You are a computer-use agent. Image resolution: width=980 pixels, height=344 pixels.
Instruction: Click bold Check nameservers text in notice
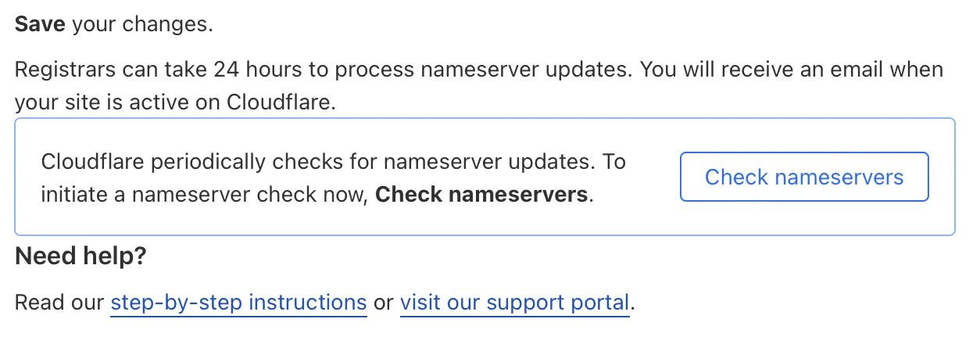pos(481,194)
